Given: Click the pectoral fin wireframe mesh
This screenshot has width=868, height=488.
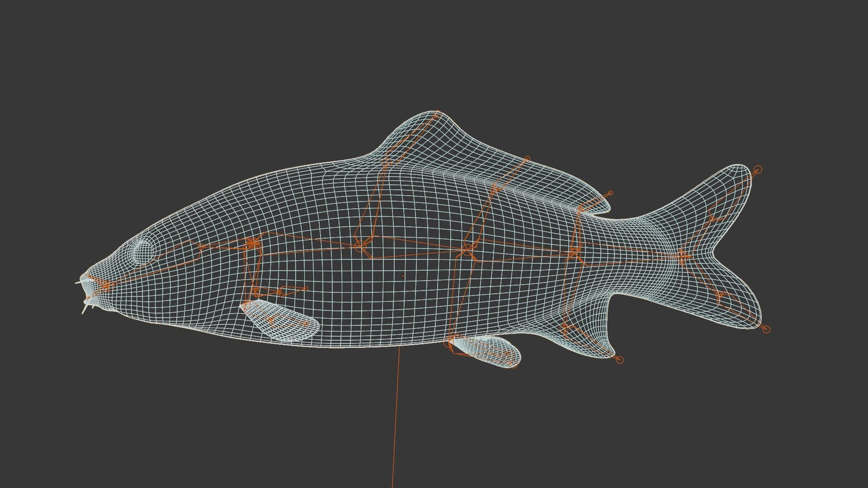Looking at the screenshot, I should (x=280, y=319).
